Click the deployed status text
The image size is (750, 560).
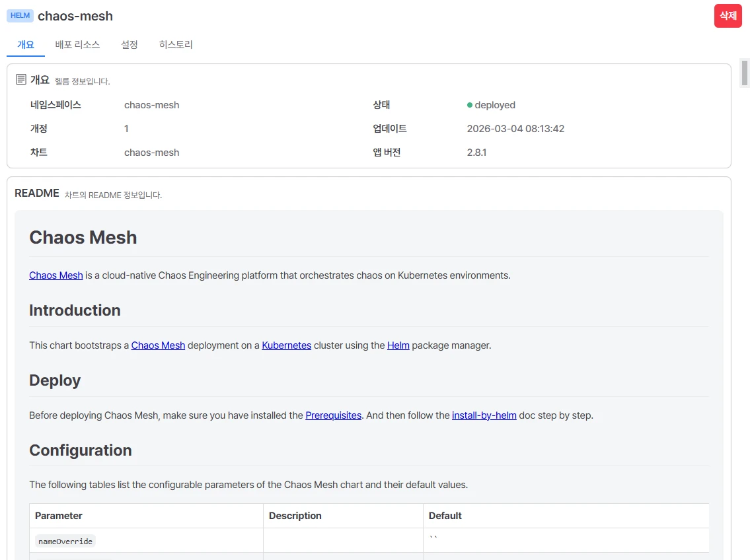coord(495,105)
